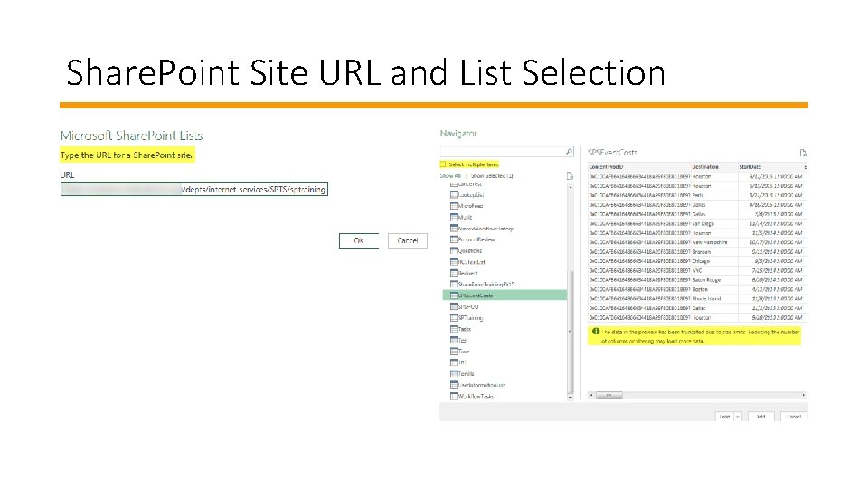Click the Questions list table icon
This screenshot has width=868, height=488.
pyautogui.click(x=454, y=250)
